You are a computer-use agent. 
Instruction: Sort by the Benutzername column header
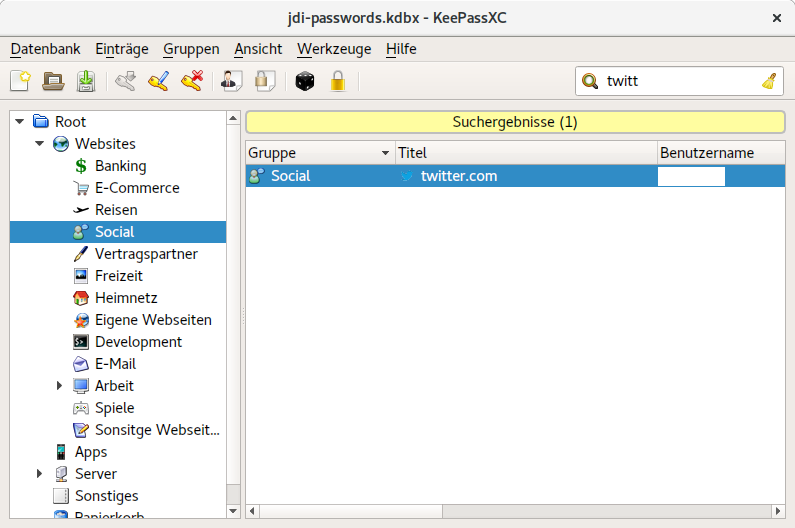[721, 153]
